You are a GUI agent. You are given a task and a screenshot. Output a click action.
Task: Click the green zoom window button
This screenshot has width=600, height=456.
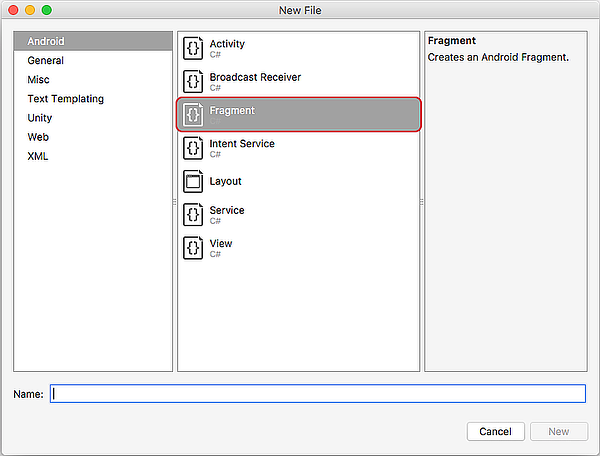[x=46, y=9]
